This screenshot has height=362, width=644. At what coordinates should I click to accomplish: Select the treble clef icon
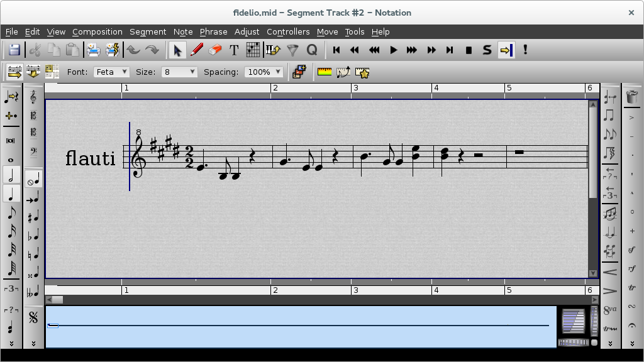[33, 97]
